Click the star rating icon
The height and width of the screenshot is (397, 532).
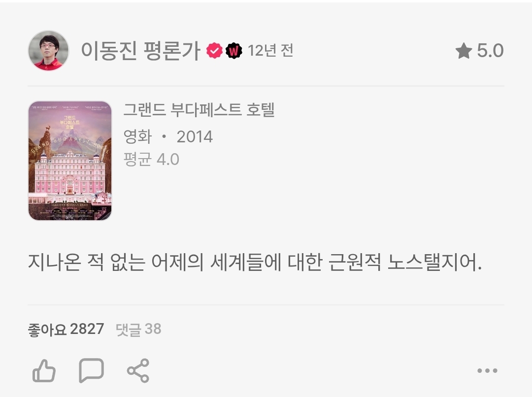coord(464,51)
